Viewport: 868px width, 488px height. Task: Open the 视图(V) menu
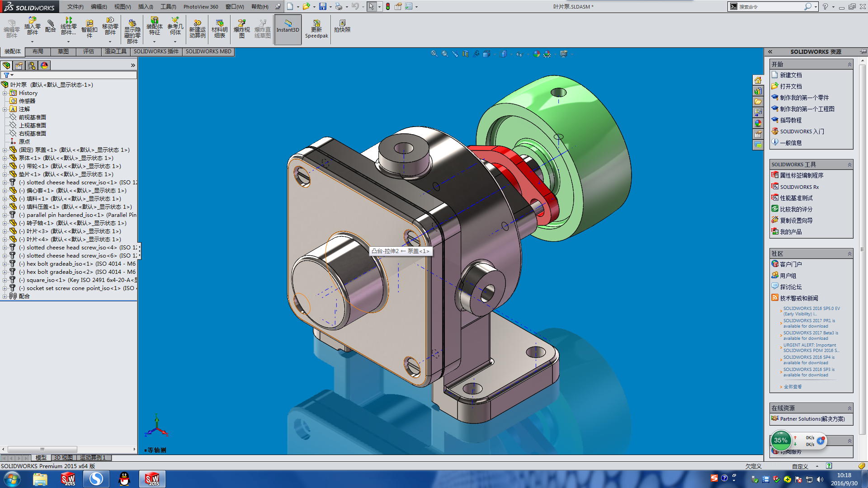pyautogui.click(x=122, y=7)
